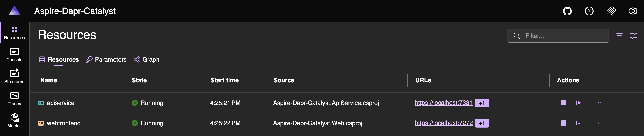Open the https://localhost:7272 link
Viewport: 644px width, 136px height.
click(x=443, y=123)
